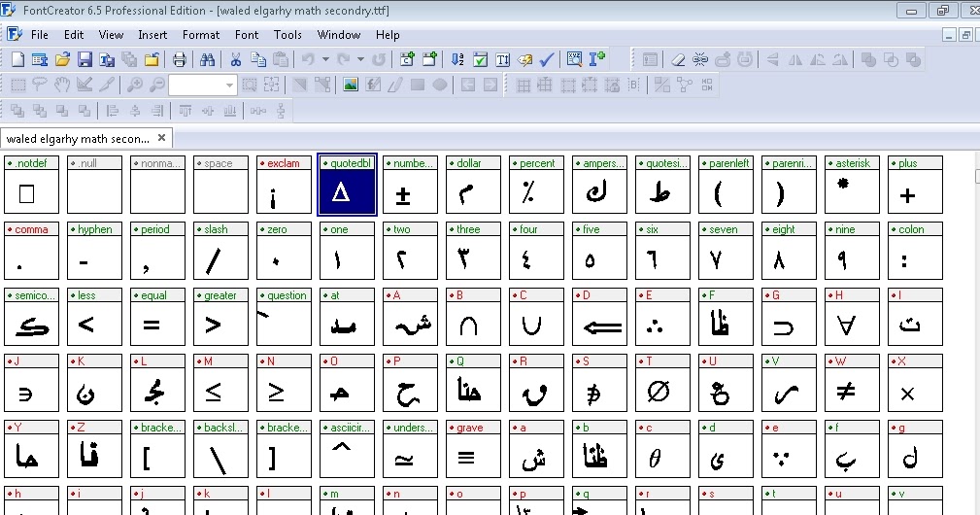Open Find with binoculars icon
The height and width of the screenshot is (515, 980).
(208, 60)
